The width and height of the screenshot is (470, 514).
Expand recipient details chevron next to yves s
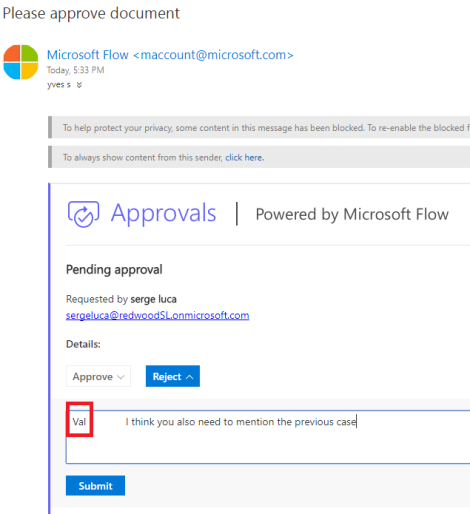point(79,85)
